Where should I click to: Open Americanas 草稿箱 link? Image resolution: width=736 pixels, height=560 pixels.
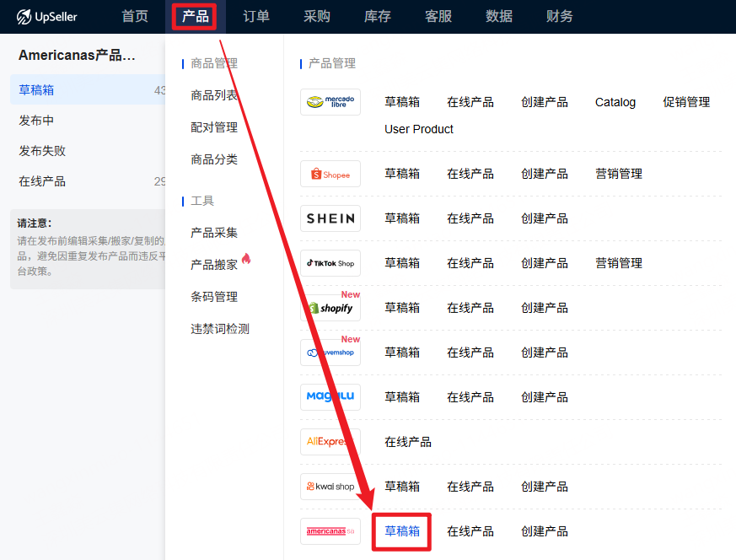(x=402, y=531)
